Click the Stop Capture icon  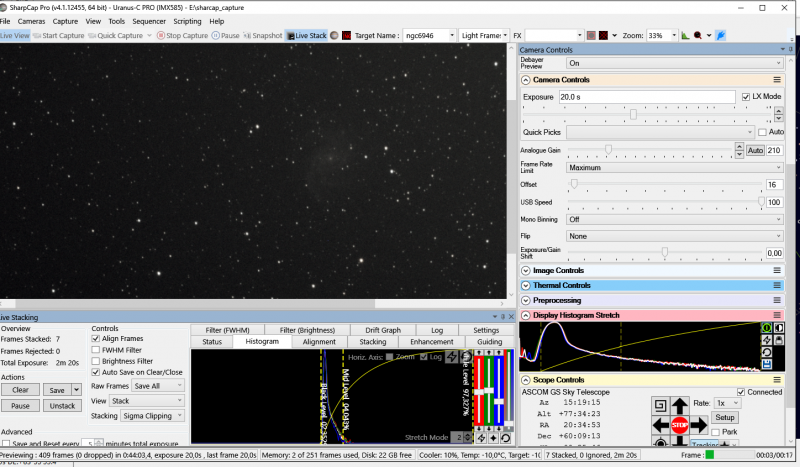[161, 35]
